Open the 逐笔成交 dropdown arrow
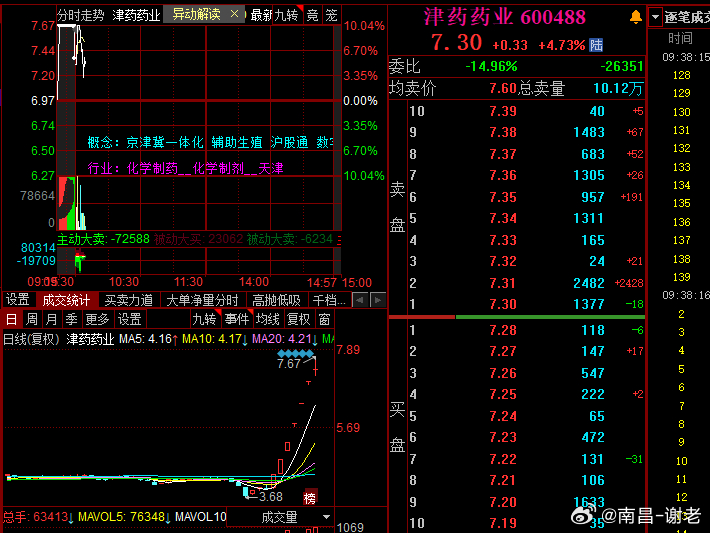This screenshot has width=710, height=533. click(x=655, y=17)
